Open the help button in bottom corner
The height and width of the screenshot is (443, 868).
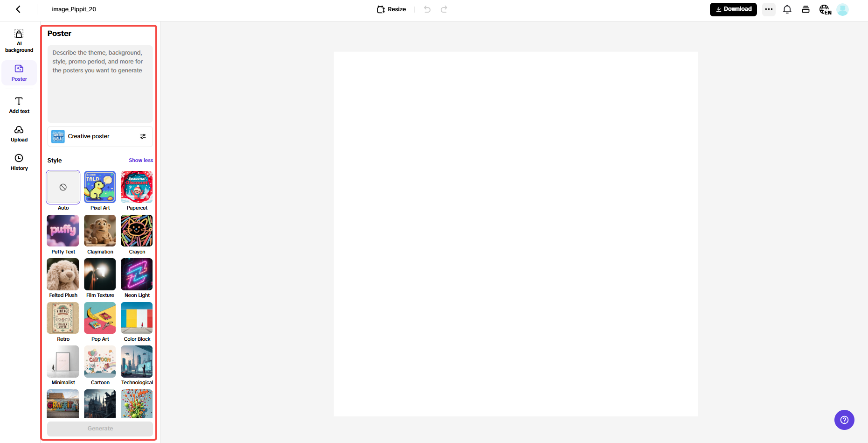click(x=844, y=420)
